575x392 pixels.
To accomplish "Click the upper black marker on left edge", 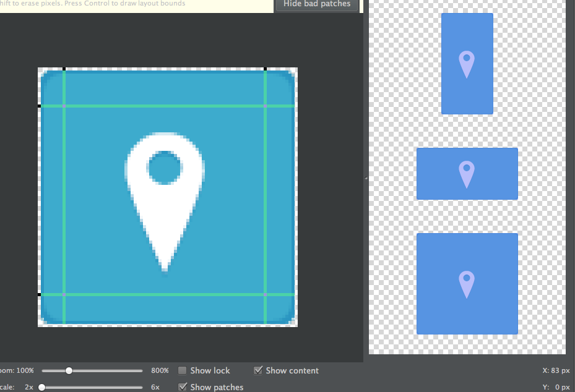I will click(x=39, y=106).
